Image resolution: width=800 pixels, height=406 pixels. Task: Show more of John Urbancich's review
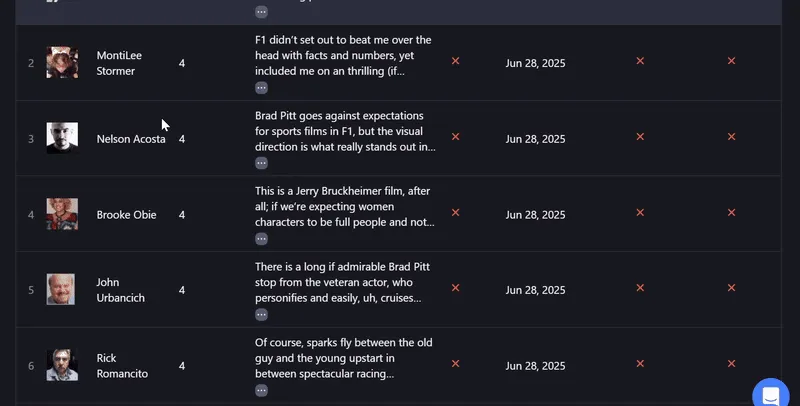pos(261,315)
